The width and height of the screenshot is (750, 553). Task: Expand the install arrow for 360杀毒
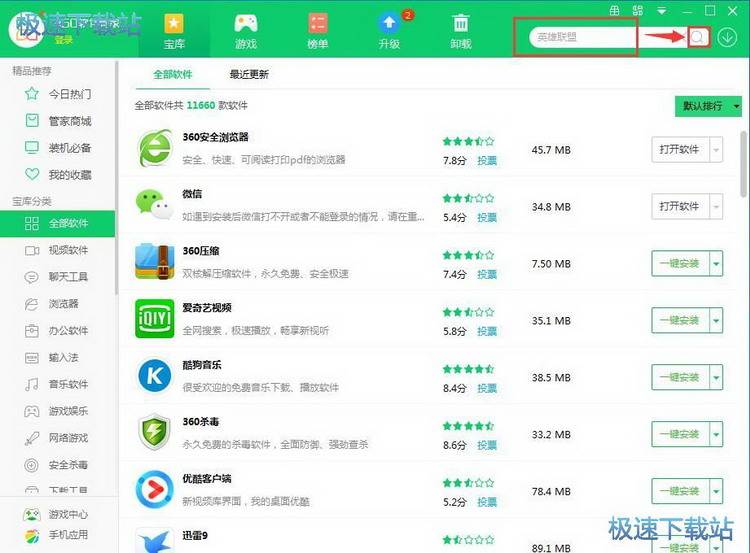(x=716, y=434)
